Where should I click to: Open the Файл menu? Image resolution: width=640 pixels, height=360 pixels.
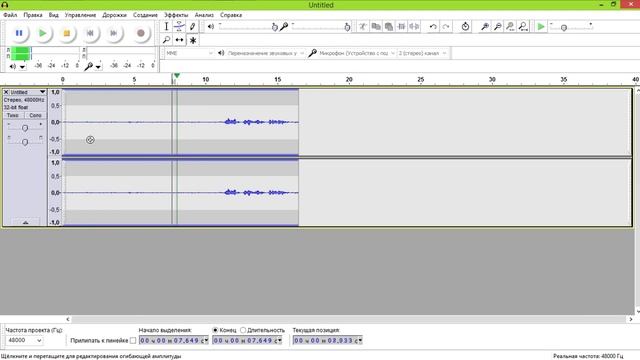[x=10, y=15]
